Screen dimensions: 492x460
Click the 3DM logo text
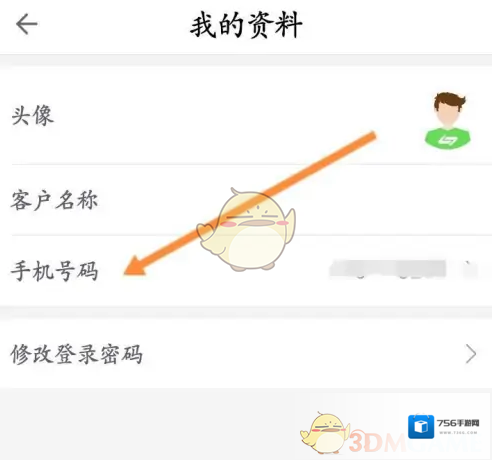378,442
